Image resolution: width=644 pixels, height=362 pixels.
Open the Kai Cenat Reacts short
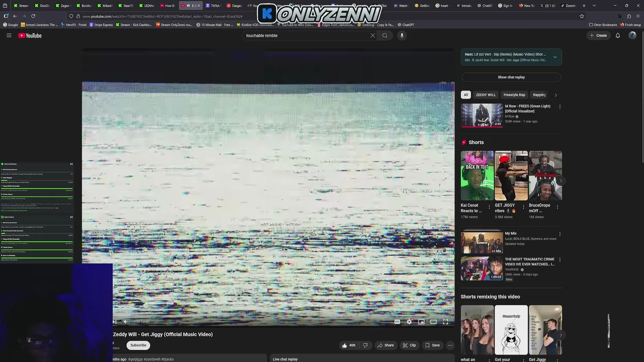pyautogui.click(x=477, y=176)
